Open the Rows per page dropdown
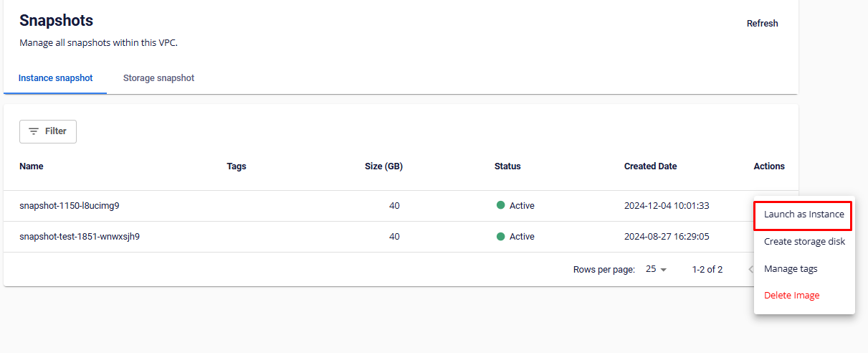The height and width of the screenshot is (353, 868). point(656,270)
